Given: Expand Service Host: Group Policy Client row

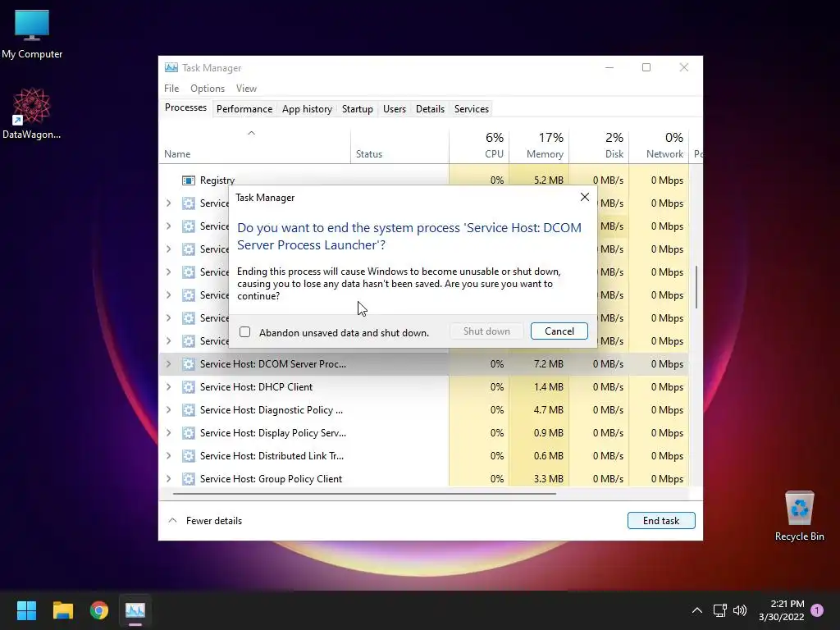Looking at the screenshot, I should tap(169, 479).
